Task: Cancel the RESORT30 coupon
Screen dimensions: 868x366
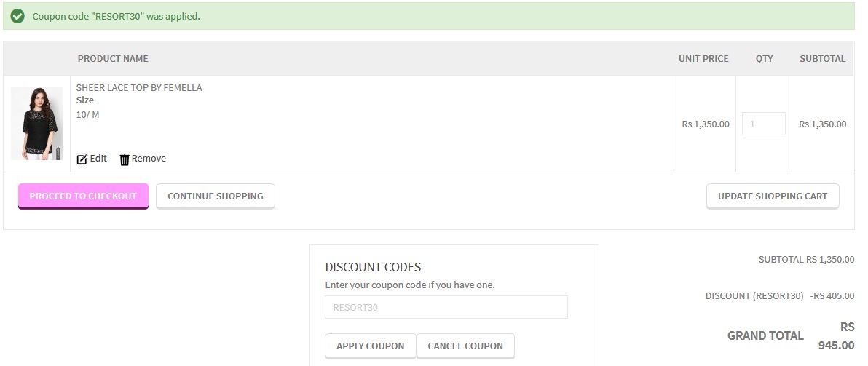Action: (465, 346)
